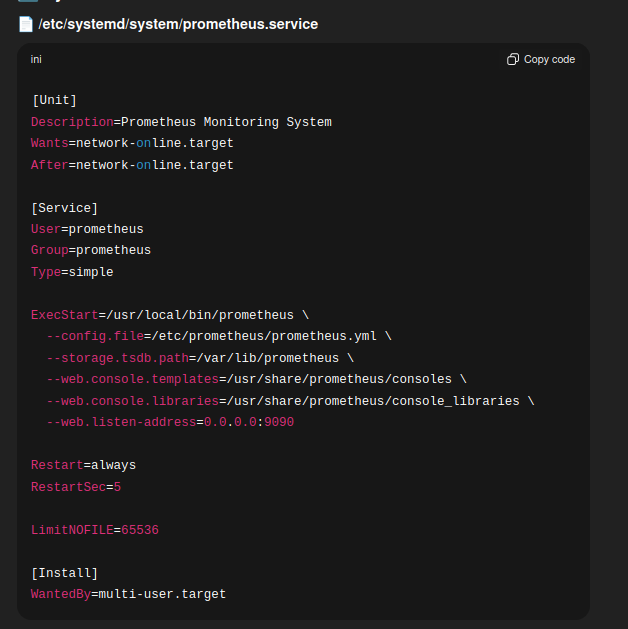Click the Group=prometheus line

91,250
